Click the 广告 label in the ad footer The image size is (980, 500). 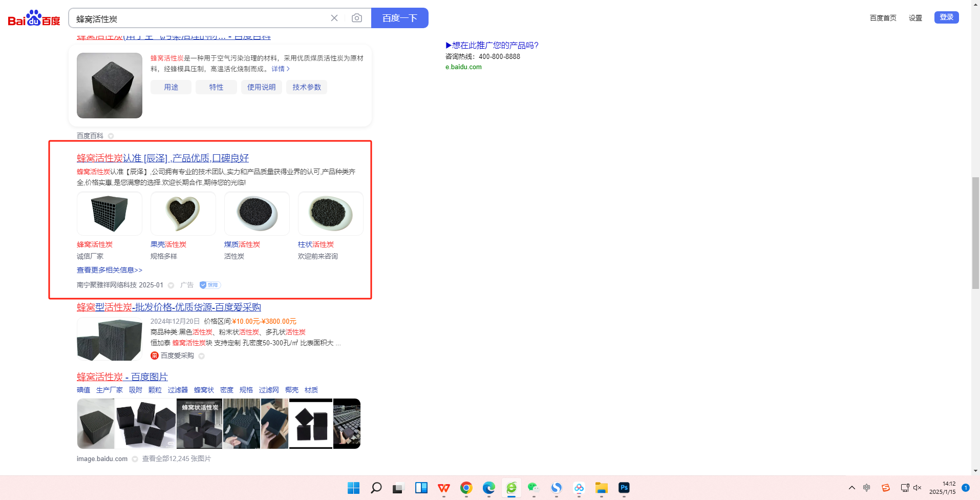pos(187,285)
